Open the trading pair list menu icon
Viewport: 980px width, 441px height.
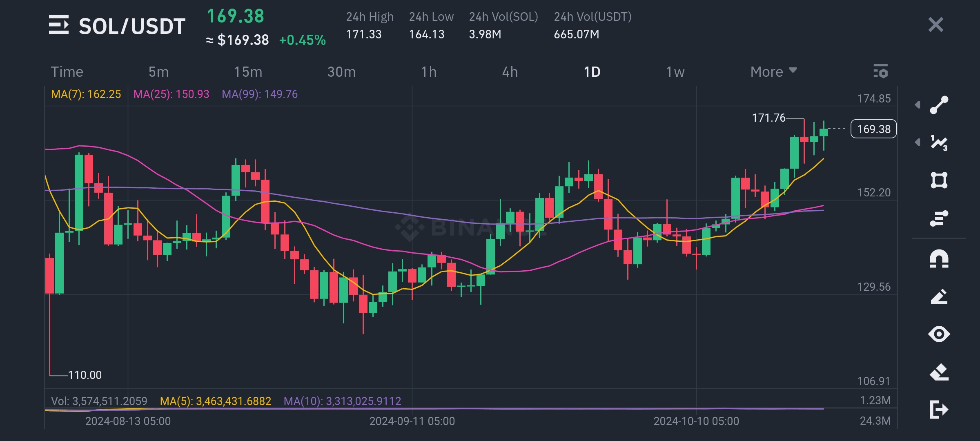tap(58, 25)
